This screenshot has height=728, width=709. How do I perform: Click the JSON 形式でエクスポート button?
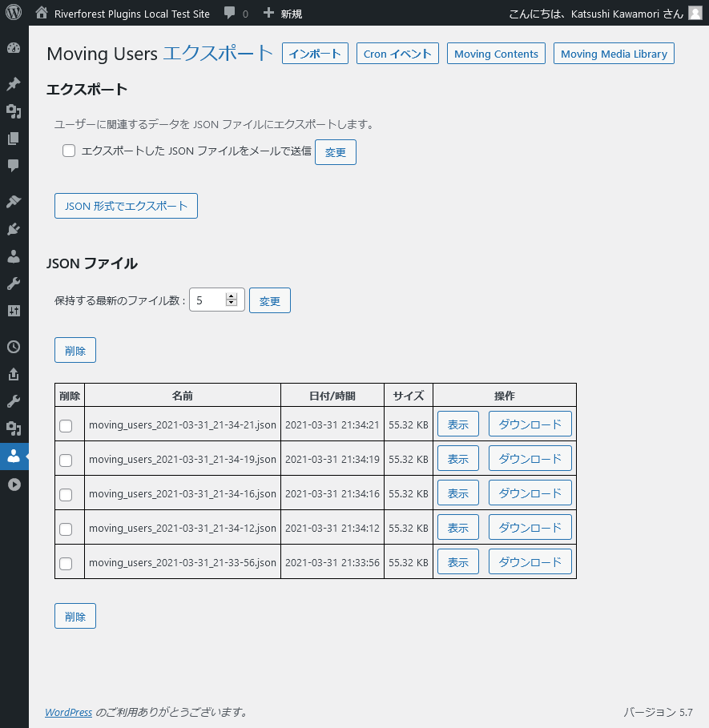click(x=126, y=206)
